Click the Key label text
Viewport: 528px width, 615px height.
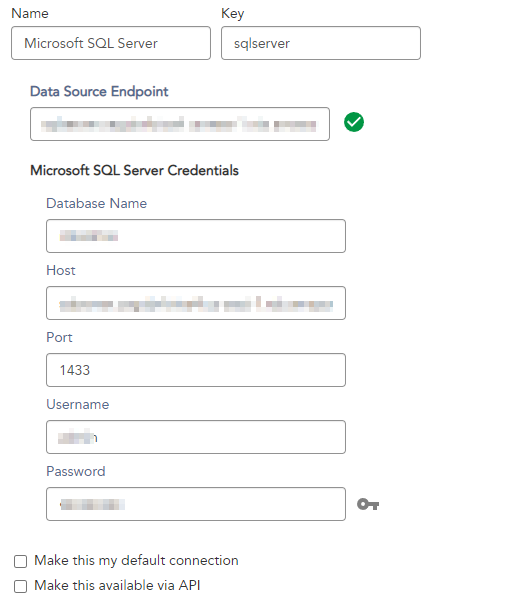(233, 14)
